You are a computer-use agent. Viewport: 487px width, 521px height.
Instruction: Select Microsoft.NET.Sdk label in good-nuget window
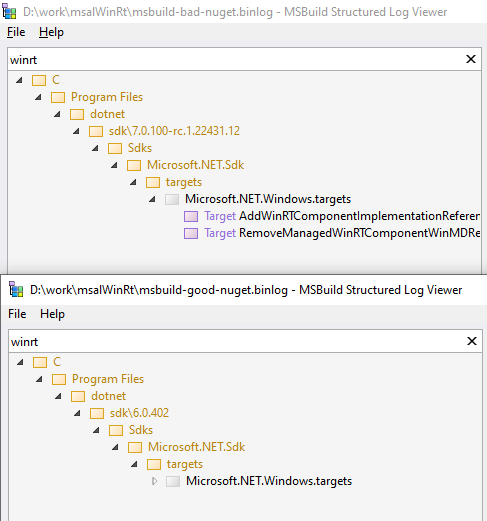point(196,447)
